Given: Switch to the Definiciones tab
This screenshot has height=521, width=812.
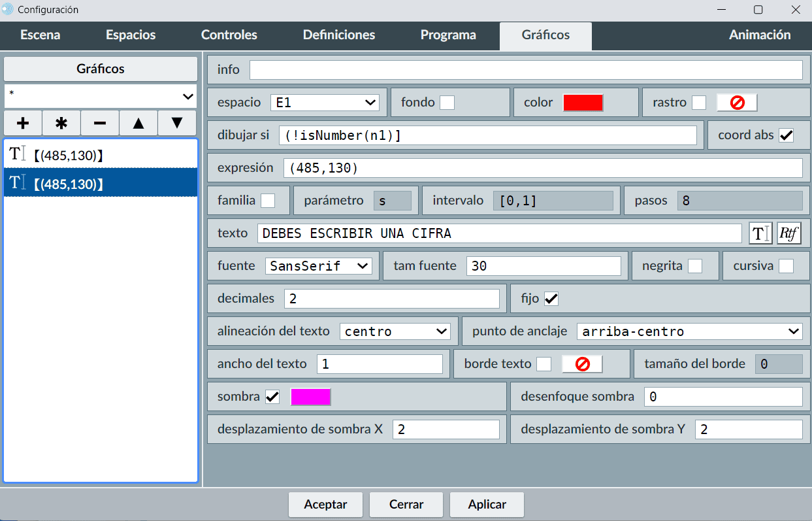Looking at the screenshot, I should pyautogui.click(x=339, y=35).
